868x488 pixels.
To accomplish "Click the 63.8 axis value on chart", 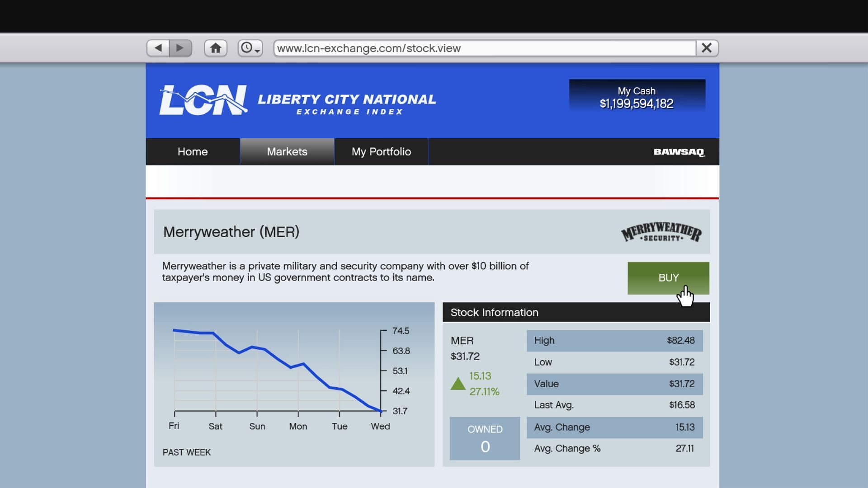I will 401,351.
